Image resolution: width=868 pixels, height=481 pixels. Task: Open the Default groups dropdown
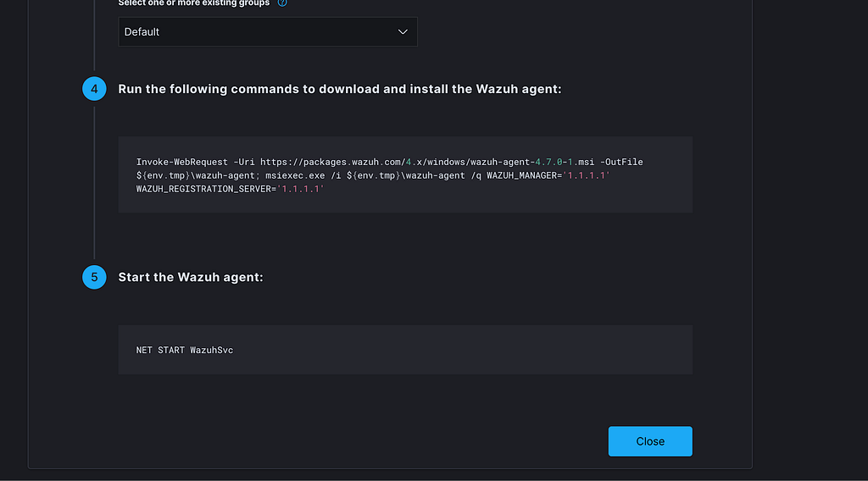coord(268,31)
